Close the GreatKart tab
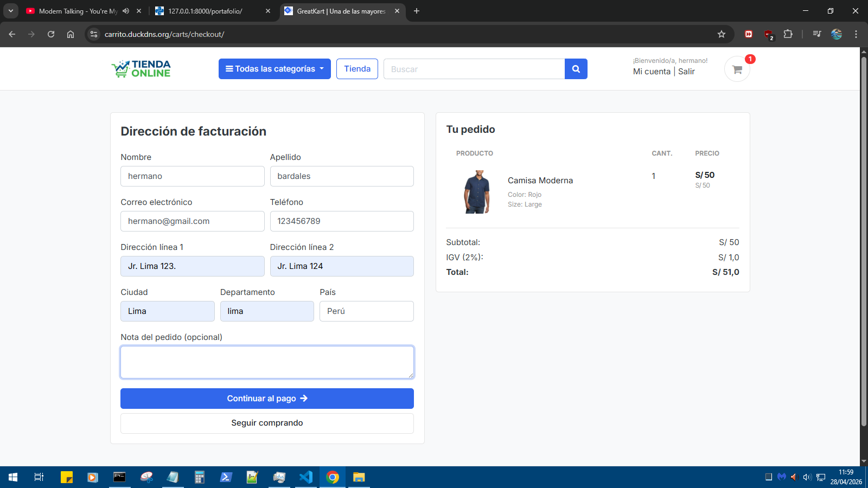Viewport: 868px width, 488px height. pos(397,11)
